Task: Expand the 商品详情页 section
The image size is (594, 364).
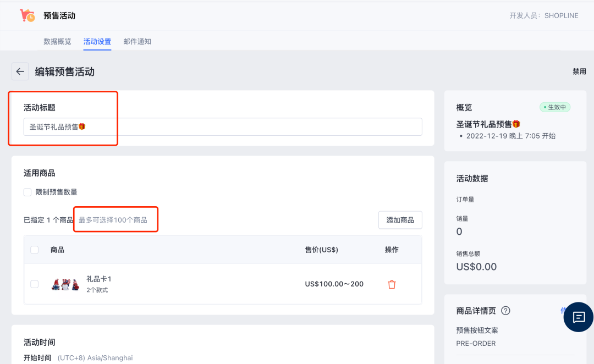Action: click(477, 311)
